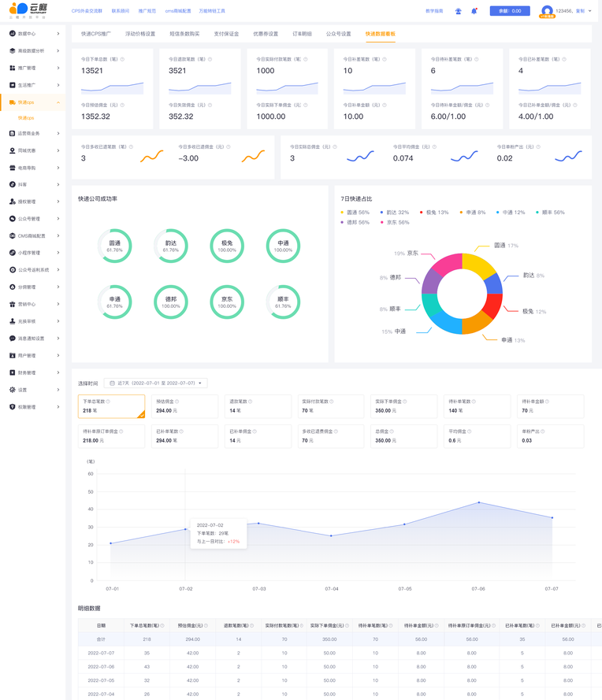Viewport: 602px width, 700px height.
Task: Expand 电商导购 menu chevron
Action: tap(58, 168)
